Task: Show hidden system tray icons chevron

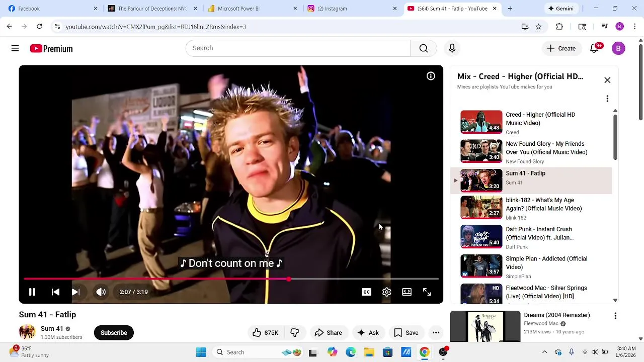Action: point(544,352)
